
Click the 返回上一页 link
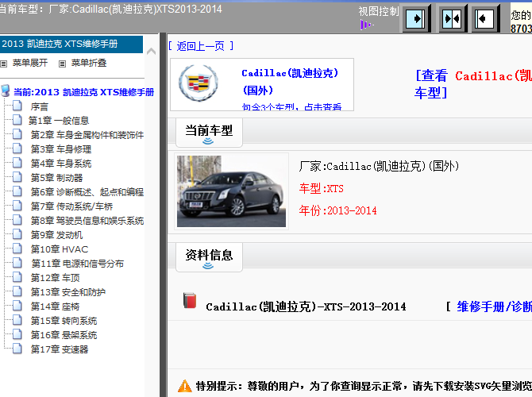(201, 46)
